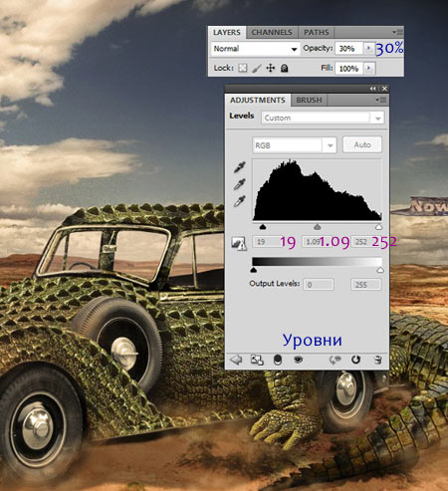The height and width of the screenshot is (491, 448).
Task: Select the black point eyedropper
Action: pyautogui.click(x=240, y=167)
